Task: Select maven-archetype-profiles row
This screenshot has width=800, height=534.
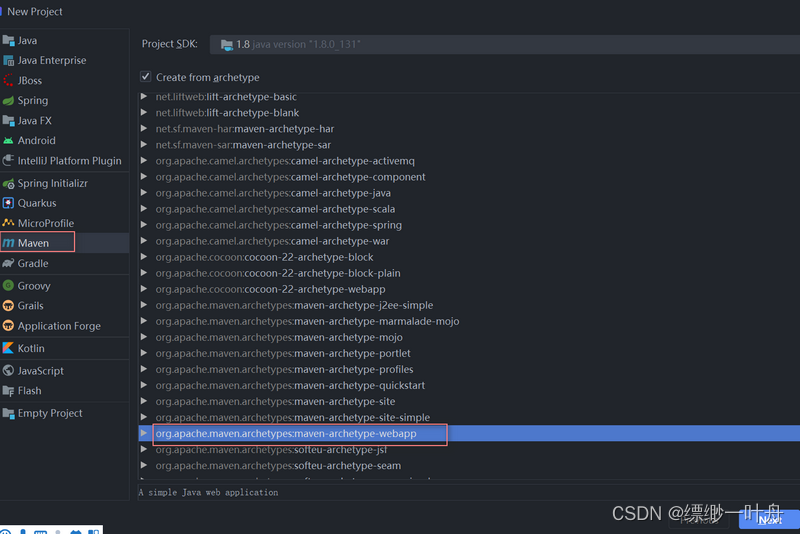Action: pyautogui.click(x=469, y=369)
